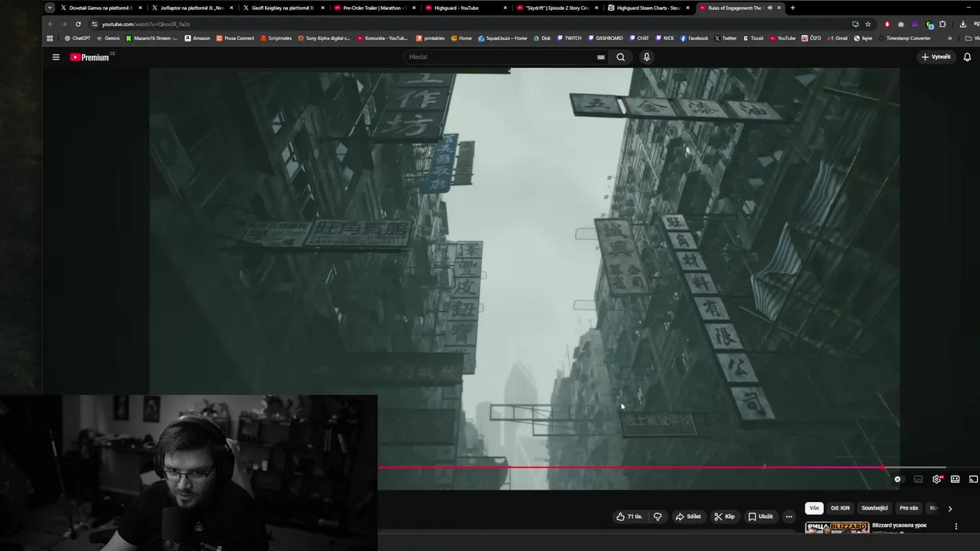Open Timestamp Converter bookmark
This screenshot has height=551, width=980.
(x=903, y=38)
